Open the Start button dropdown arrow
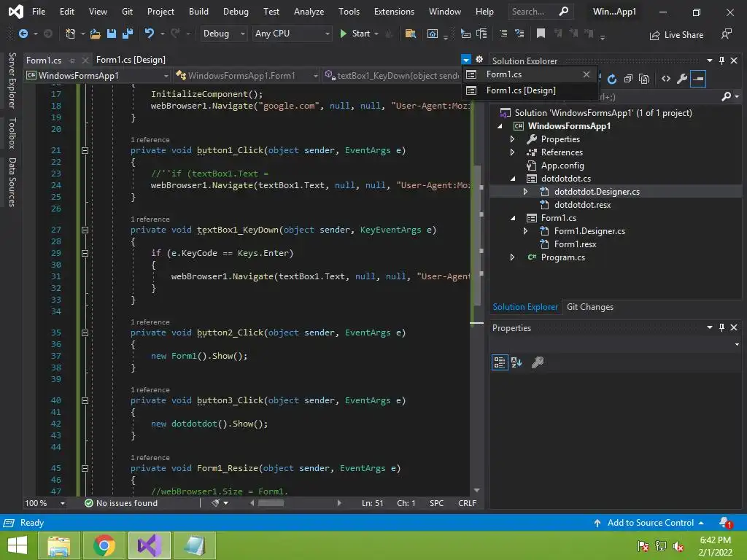This screenshot has width=747, height=560. [x=376, y=34]
